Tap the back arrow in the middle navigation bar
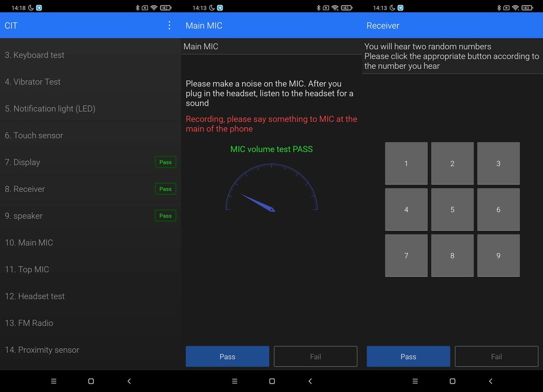This screenshot has height=392, width=543. tap(310, 381)
